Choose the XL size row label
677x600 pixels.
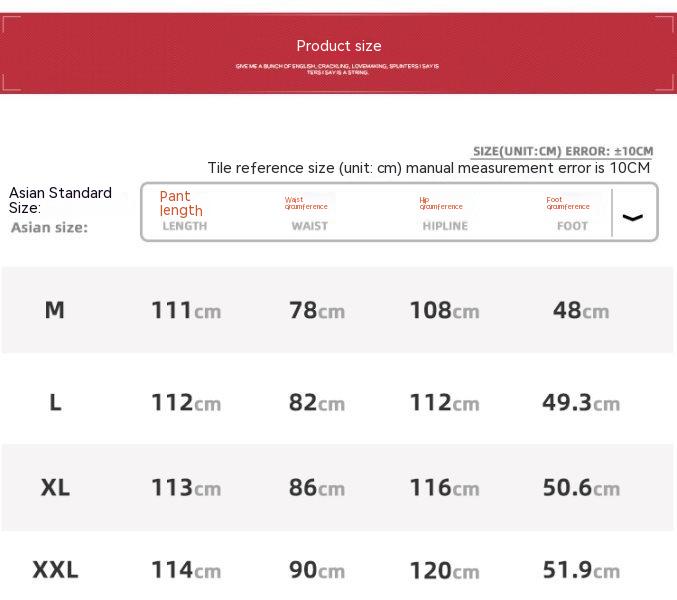pos(55,487)
